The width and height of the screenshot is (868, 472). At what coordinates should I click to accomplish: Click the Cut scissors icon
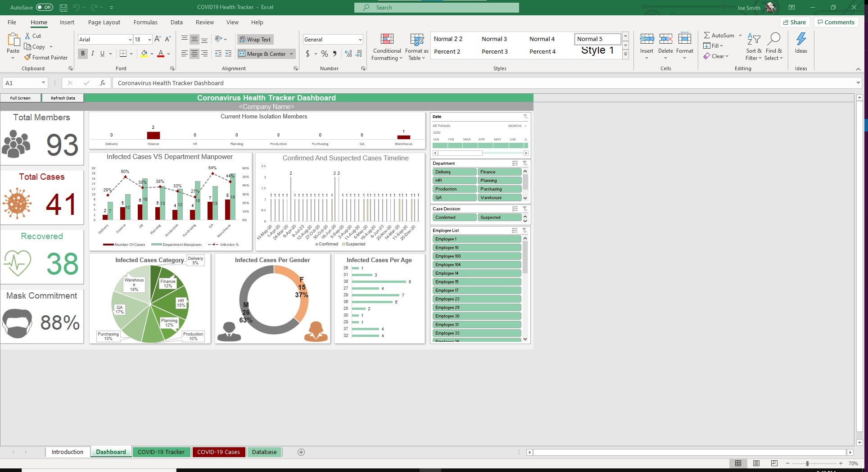27,36
